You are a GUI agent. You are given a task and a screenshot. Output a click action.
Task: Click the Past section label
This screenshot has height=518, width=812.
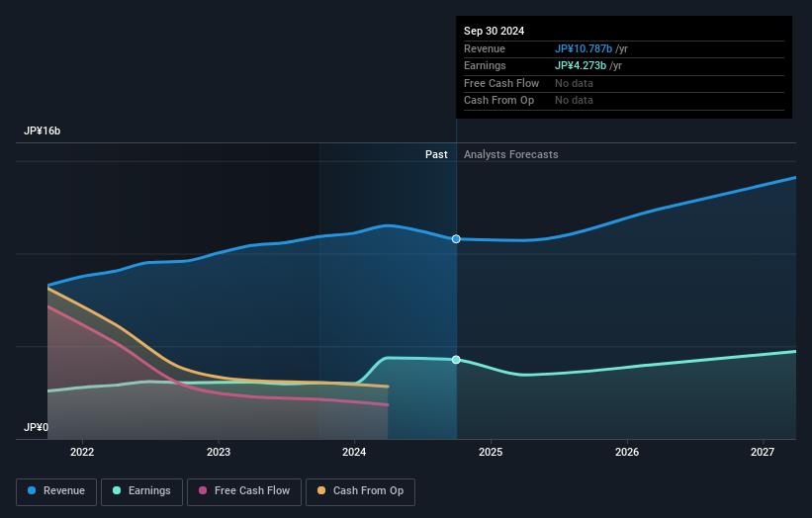(436, 155)
